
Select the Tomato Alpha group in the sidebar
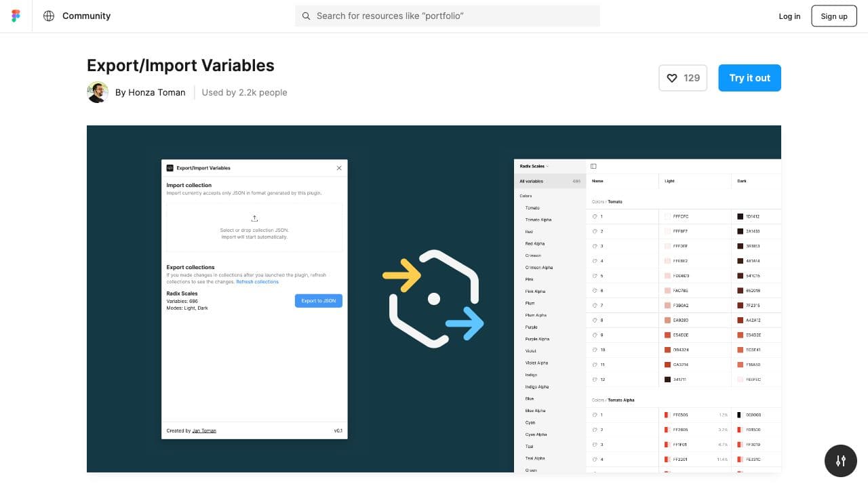[x=538, y=220]
